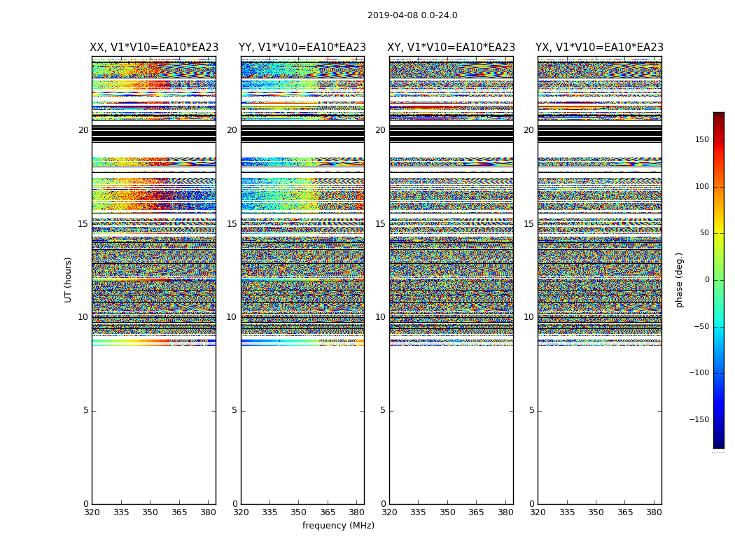
Task: Click colorbar tick label "−50"
Action: pos(701,327)
